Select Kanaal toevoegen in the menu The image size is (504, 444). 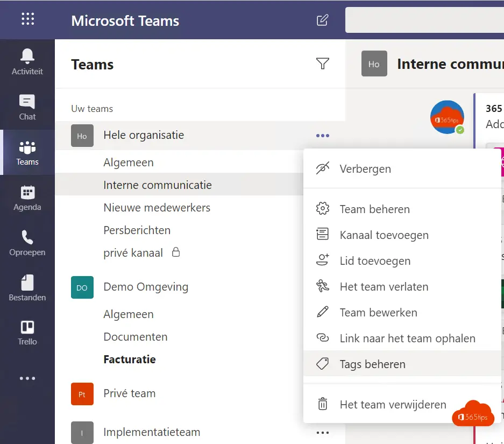point(384,235)
